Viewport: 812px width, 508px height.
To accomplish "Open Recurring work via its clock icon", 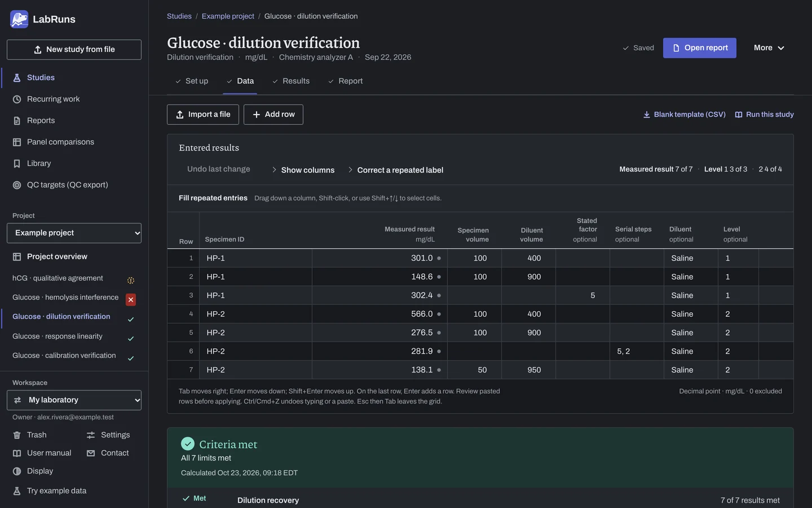I will (x=17, y=99).
